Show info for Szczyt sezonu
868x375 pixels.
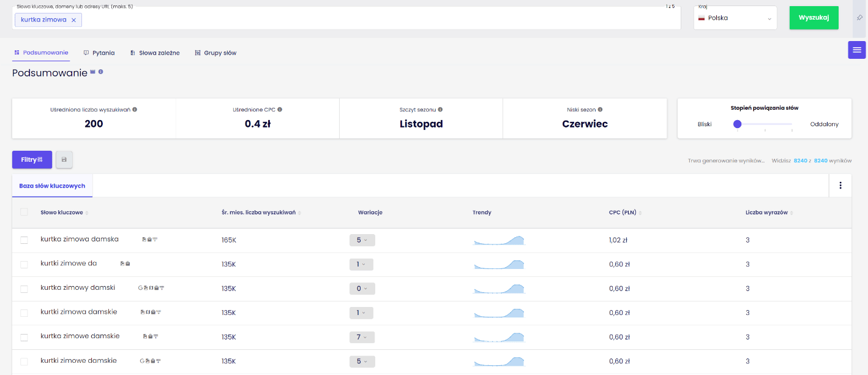tap(440, 110)
